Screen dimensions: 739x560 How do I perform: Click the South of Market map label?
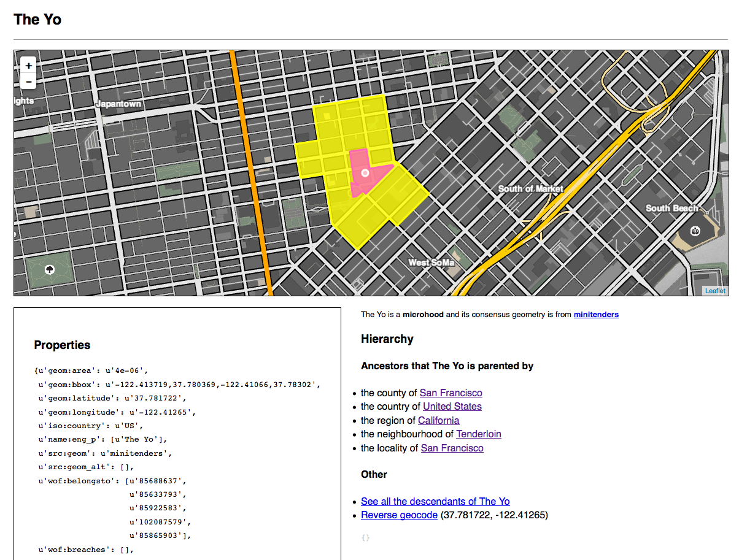(530, 189)
